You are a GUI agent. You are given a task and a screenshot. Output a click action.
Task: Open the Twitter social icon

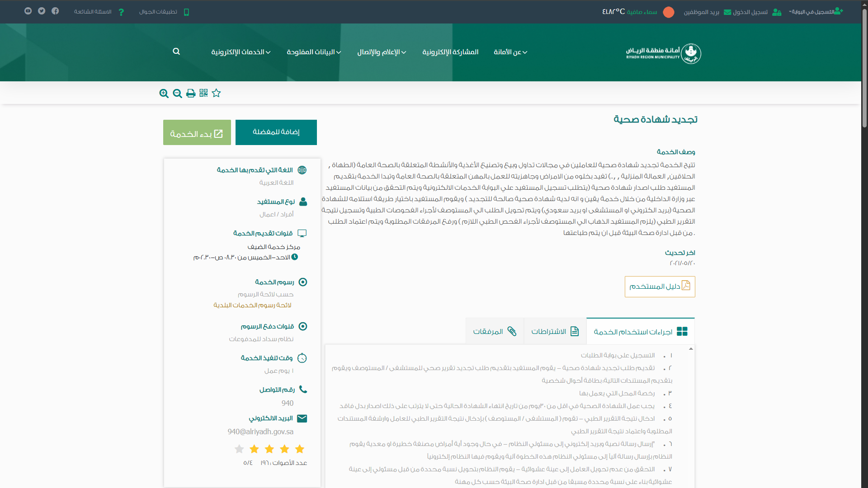pos(42,11)
